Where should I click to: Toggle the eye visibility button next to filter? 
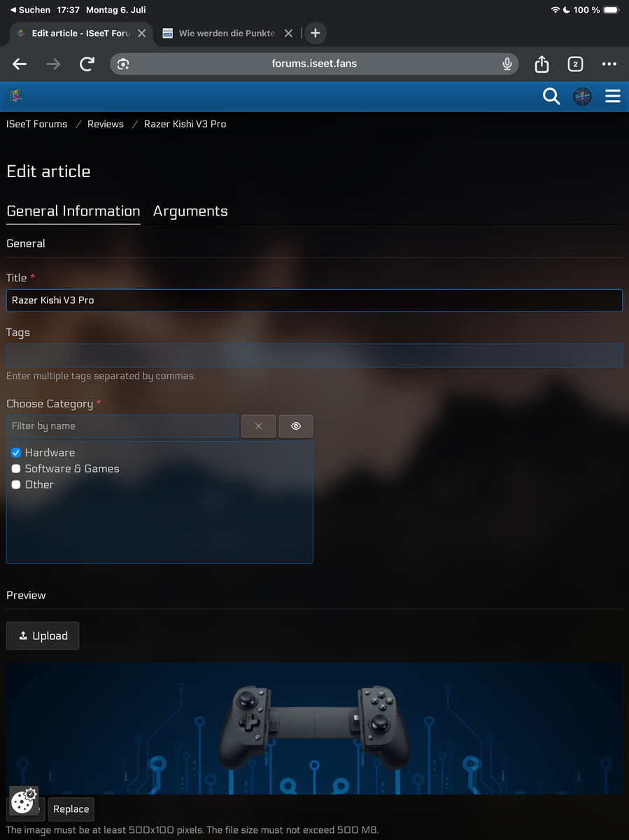click(296, 426)
